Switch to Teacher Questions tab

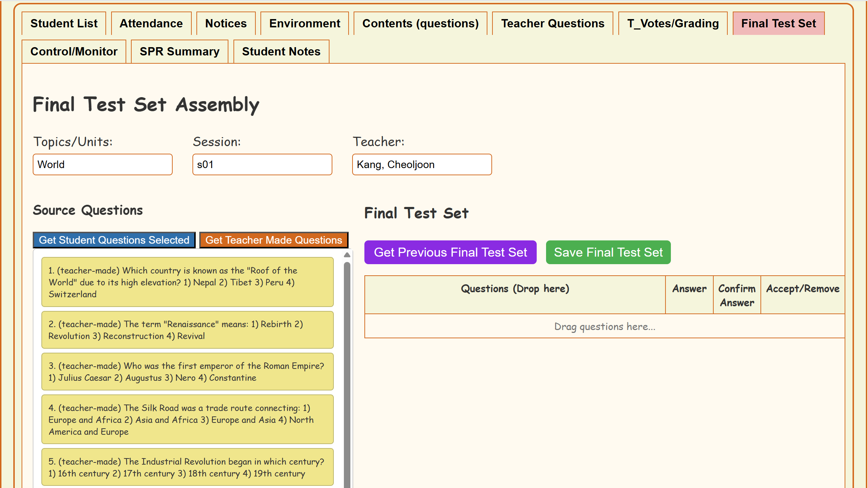[553, 23]
